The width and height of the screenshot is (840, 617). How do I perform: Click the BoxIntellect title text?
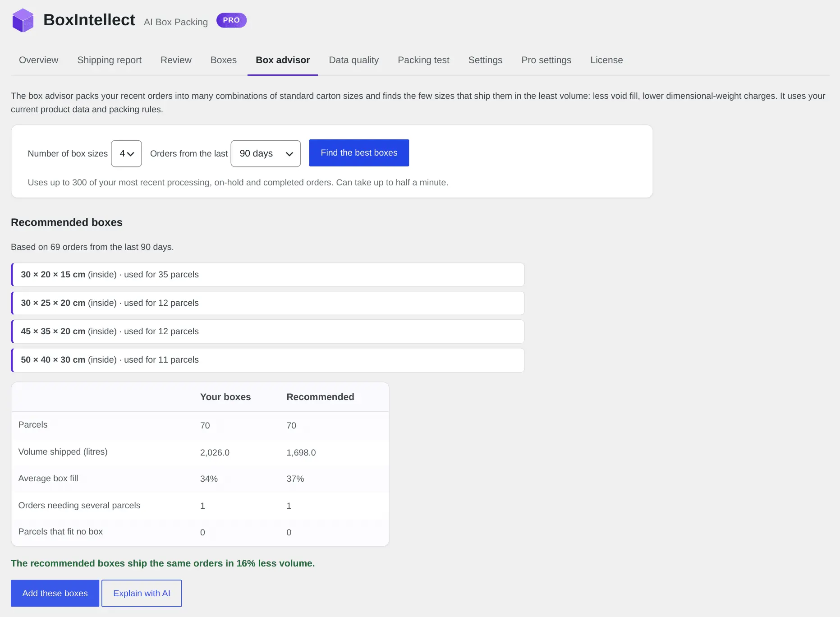point(89,20)
